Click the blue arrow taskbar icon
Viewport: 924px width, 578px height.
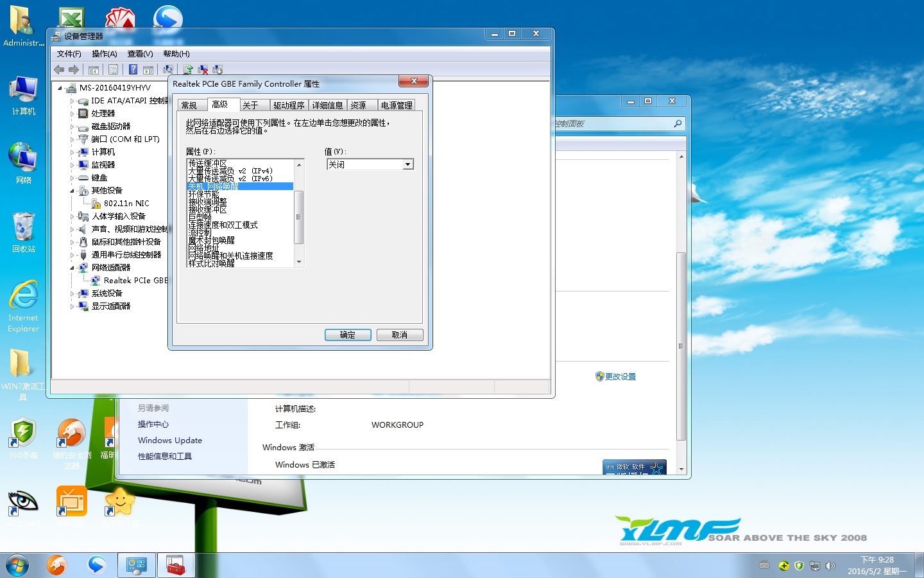[x=97, y=565]
